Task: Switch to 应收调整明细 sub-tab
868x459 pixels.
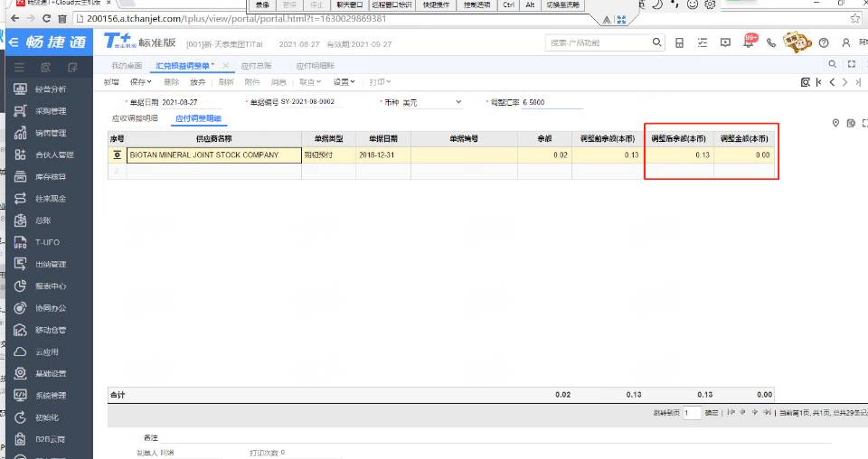Action: point(135,118)
